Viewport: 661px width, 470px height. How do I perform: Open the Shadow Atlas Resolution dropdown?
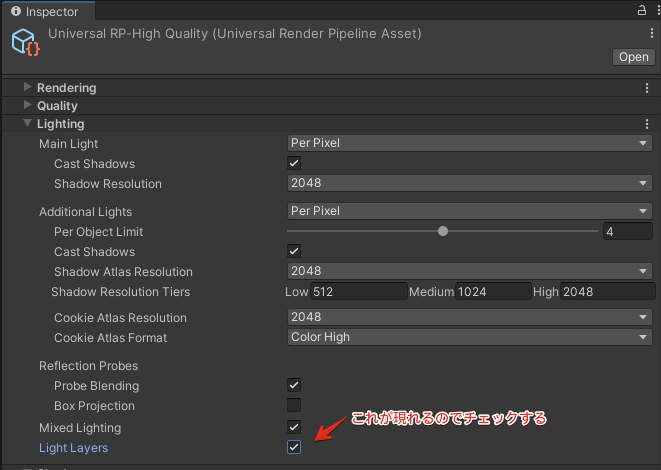coord(470,271)
